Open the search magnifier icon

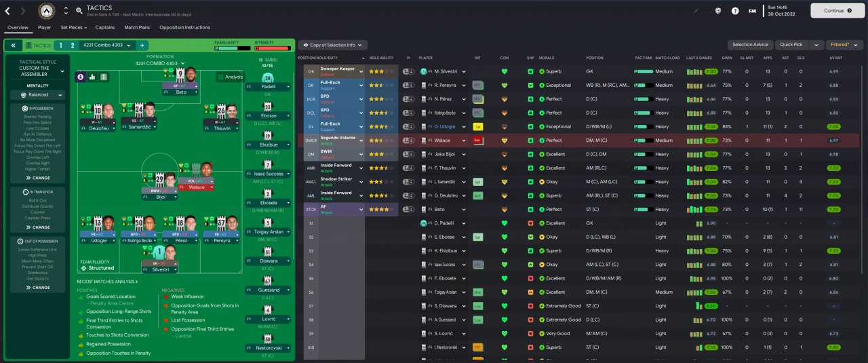79,11
